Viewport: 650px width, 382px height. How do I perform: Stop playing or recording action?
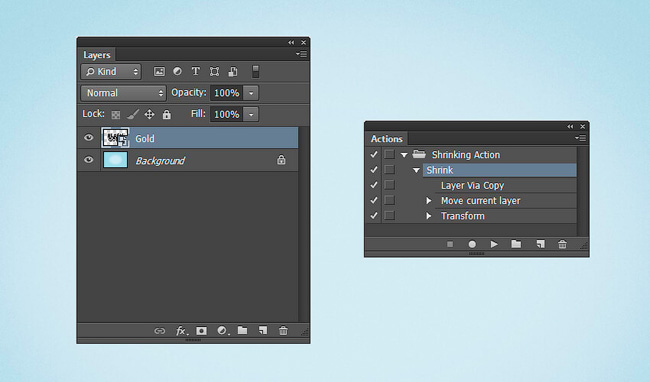coord(450,244)
